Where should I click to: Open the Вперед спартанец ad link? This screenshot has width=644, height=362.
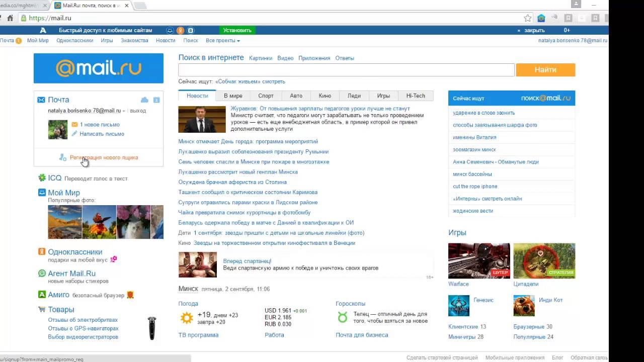click(x=247, y=261)
